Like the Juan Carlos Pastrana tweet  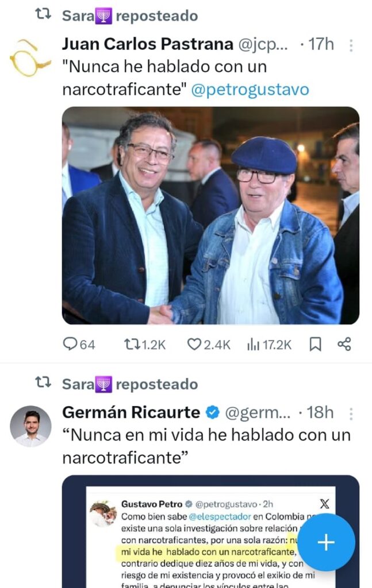(209, 344)
